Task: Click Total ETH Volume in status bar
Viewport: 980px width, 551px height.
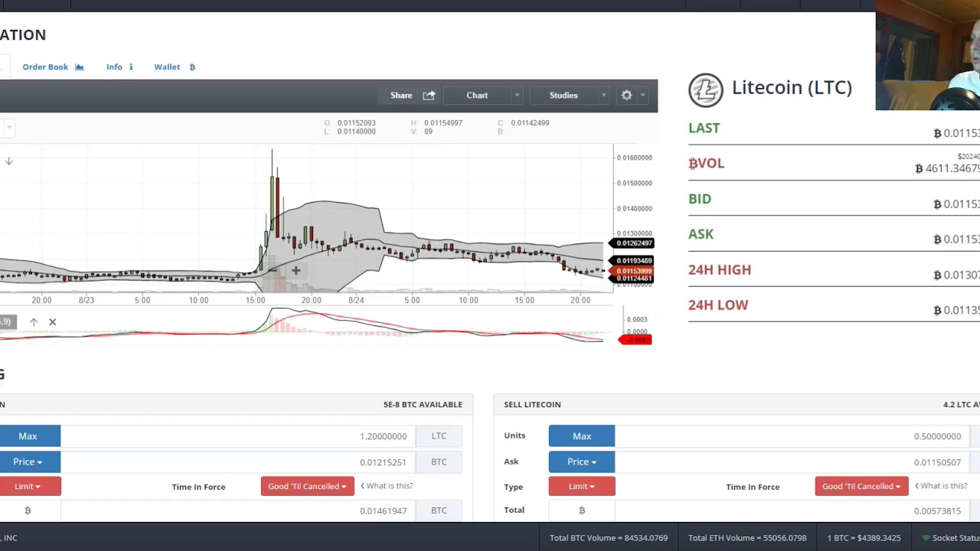Action: pos(747,538)
